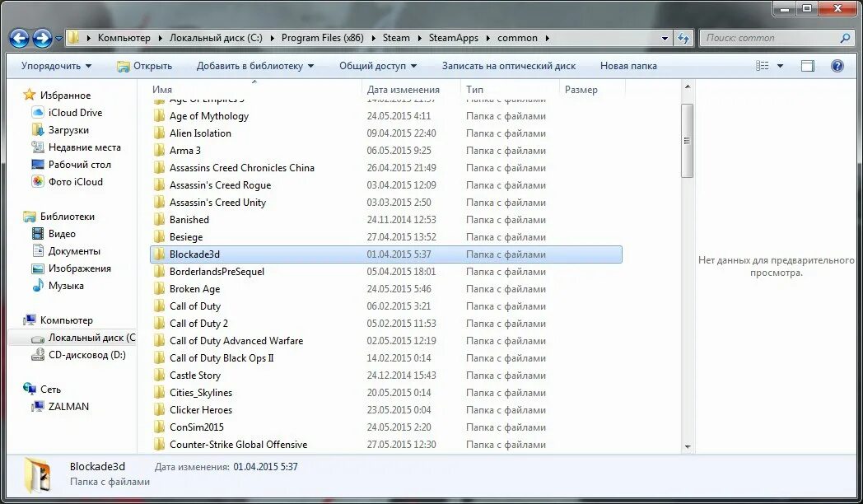The height and width of the screenshot is (504, 863).
Task: Open the 'Общий доступ' menu
Action: pos(378,66)
